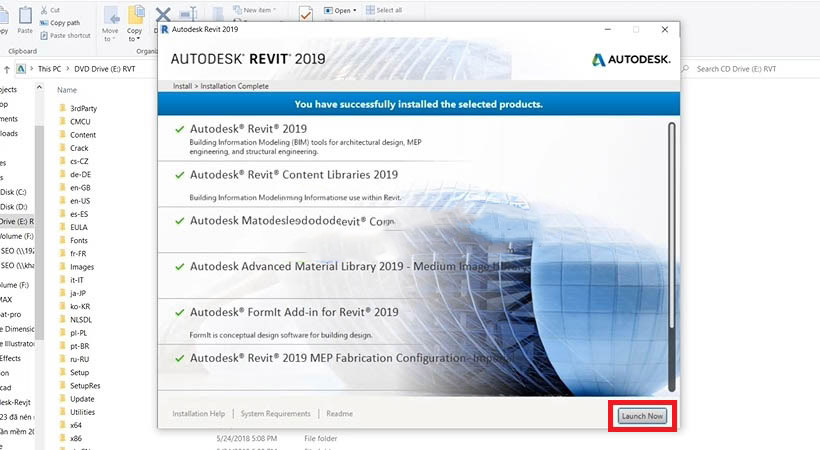Viewport: 820px width, 450px height.
Task: Select the Images folder name
Action: [82, 267]
